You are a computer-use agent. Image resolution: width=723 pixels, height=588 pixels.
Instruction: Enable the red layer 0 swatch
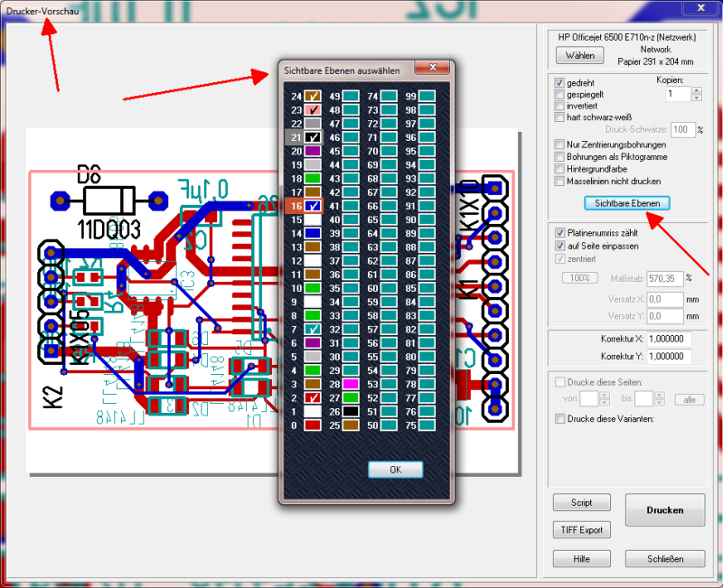(x=313, y=425)
